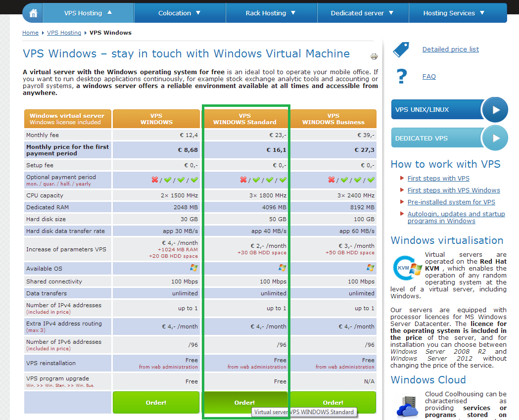
Task: Order the VPS WINDOWS plan
Action: [156, 403]
